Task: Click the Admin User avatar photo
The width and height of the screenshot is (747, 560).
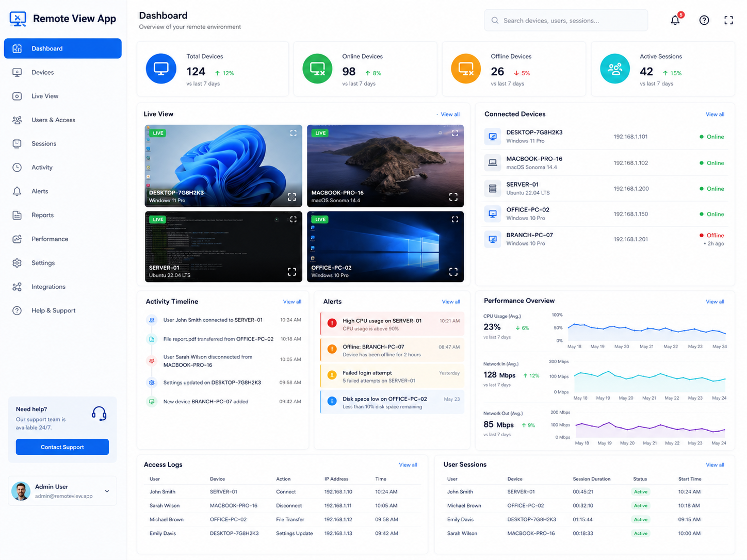Action: 21,491
